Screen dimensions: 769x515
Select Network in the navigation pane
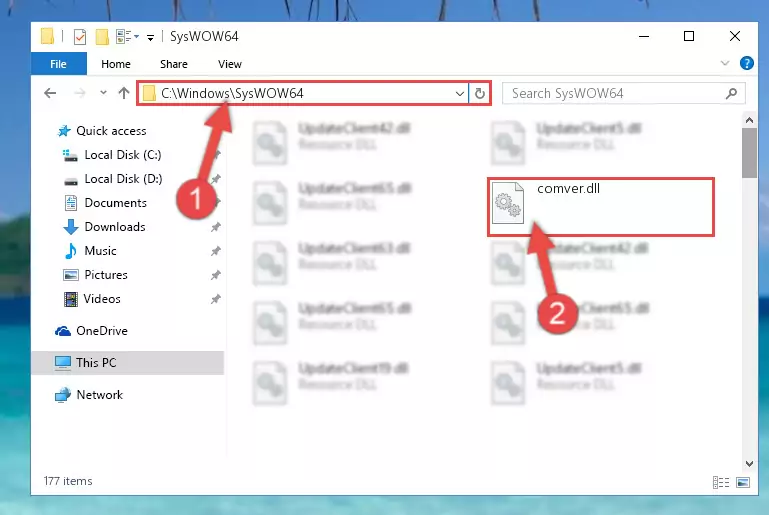pos(100,395)
